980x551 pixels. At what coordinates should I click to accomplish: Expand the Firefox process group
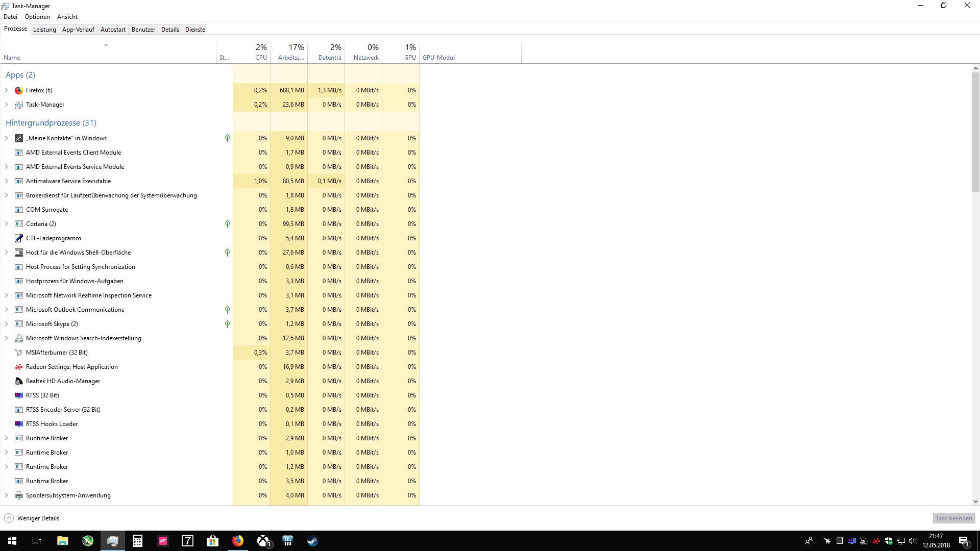(x=7, y=90)
